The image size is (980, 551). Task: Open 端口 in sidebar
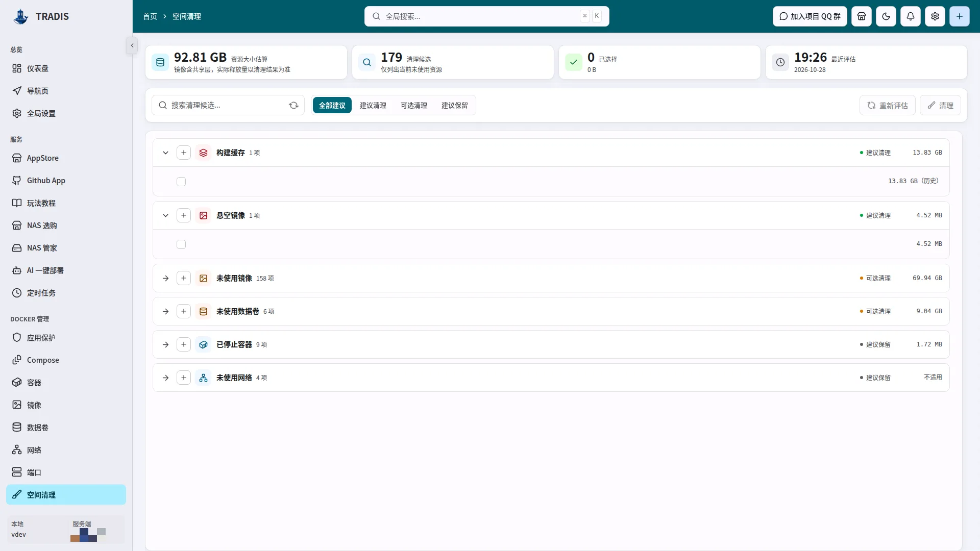point(66,472)
